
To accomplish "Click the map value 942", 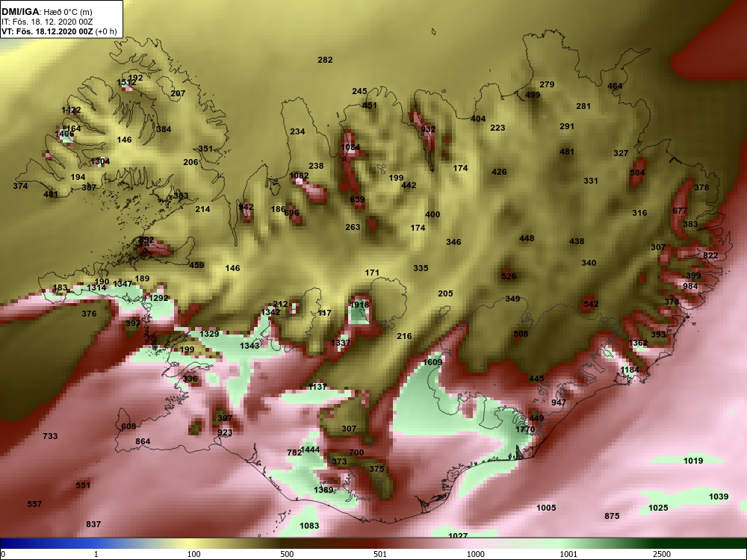I will (246, 207).
